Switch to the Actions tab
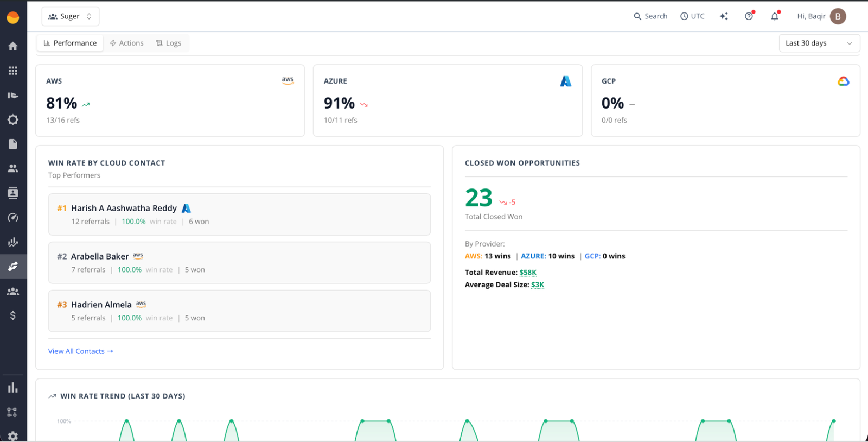This screenshot has height=442, width=868. 127,43
